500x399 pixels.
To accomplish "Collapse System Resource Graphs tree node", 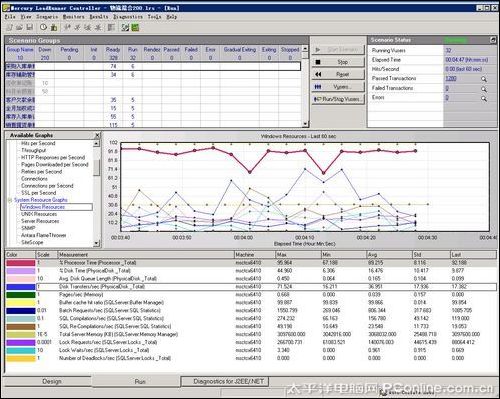I will click(x=10, y=200).
